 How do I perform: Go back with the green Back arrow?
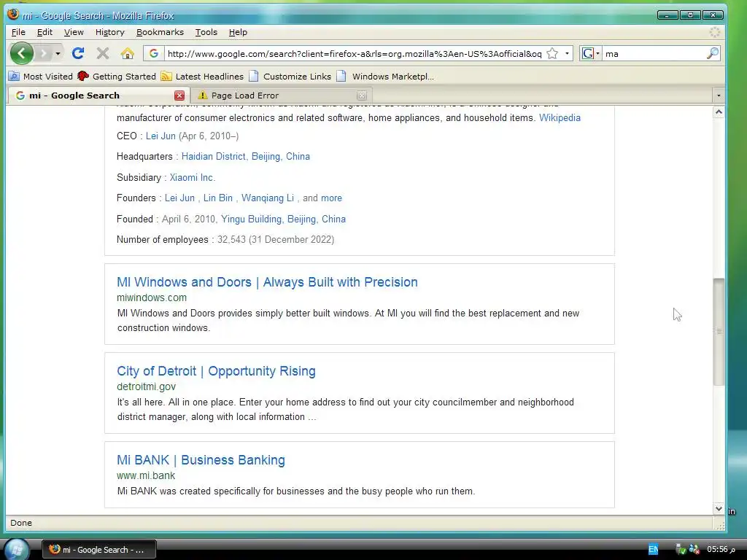21,53
